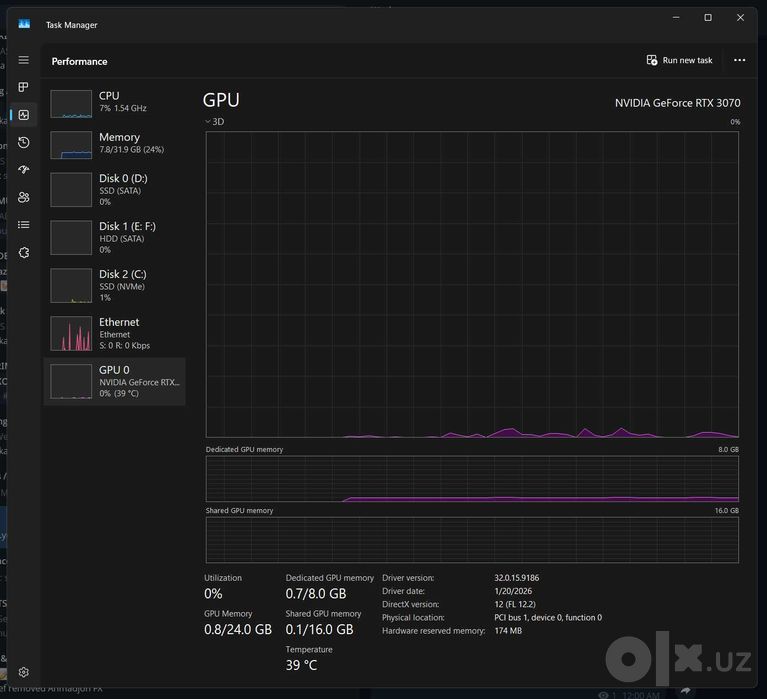
Task: Open the hamburger navigation menu
Action: (23, 60)
